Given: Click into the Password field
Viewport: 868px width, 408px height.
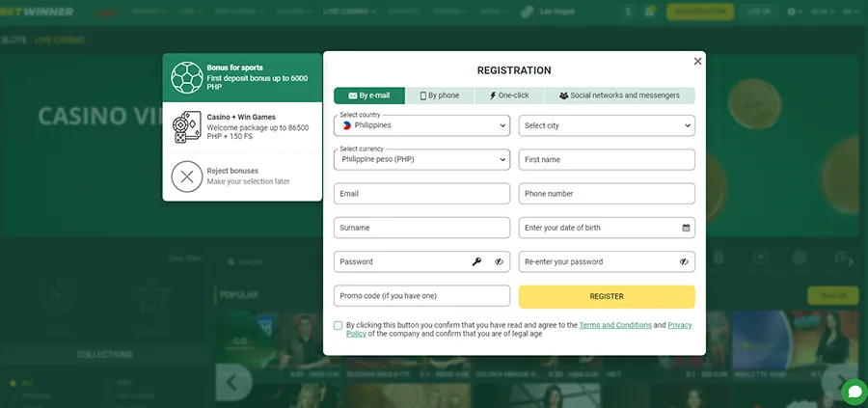Looking at the screenshot, I should [x=421, y=261].
